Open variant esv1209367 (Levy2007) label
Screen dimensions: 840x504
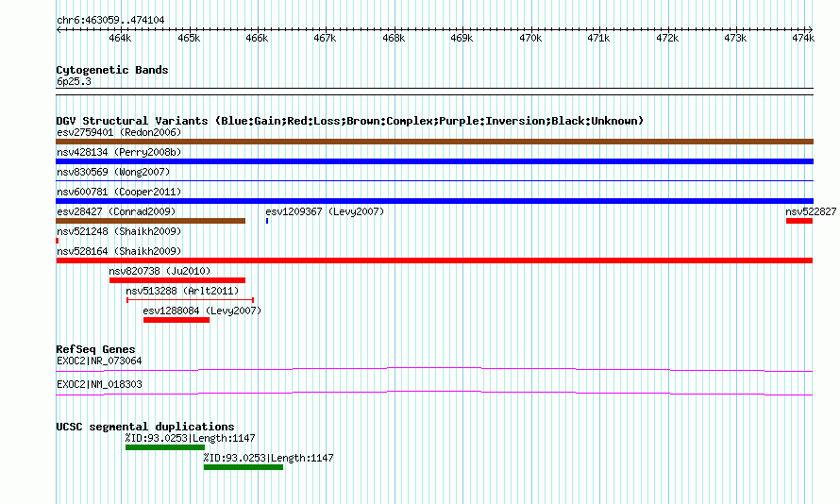(x=325, y=211)
